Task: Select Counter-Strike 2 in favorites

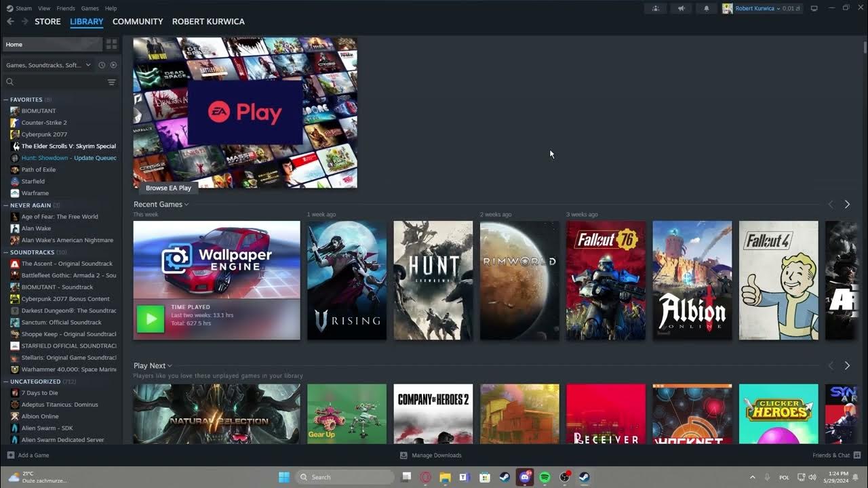Action: [x=44, y=123]
